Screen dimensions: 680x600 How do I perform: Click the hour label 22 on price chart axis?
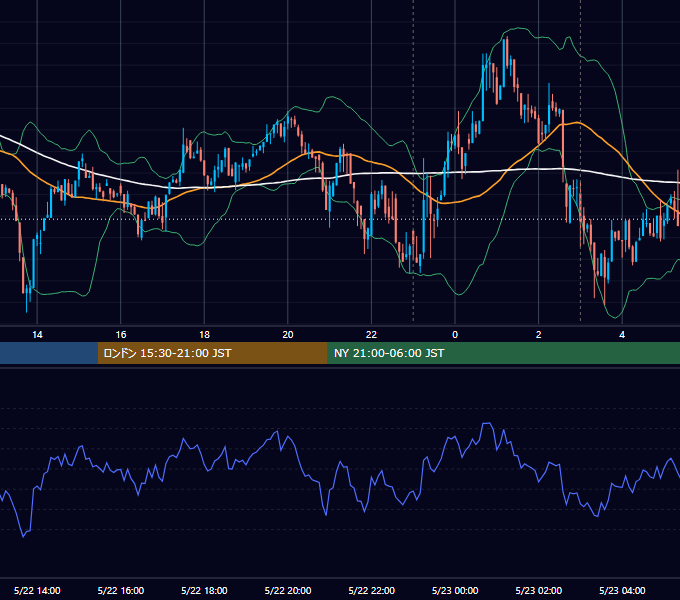coord(371,335)
